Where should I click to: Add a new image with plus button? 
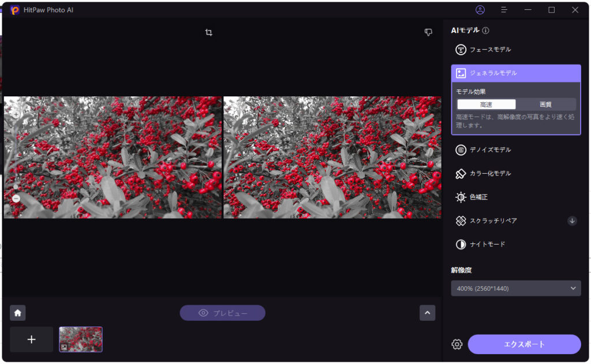(32, 339)
